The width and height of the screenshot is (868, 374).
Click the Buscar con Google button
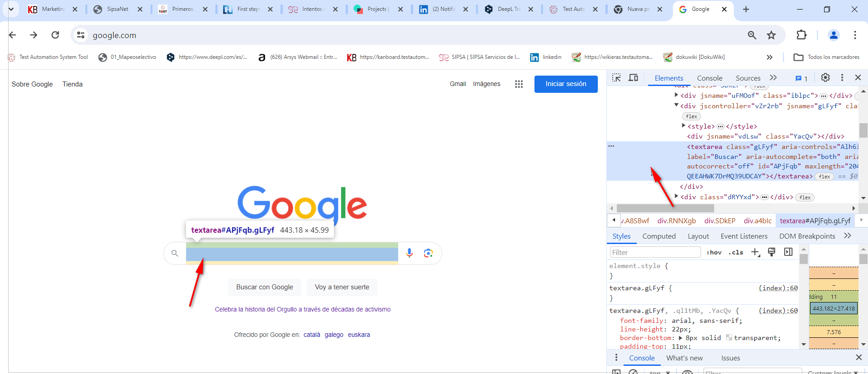click(x=264, y=287)
